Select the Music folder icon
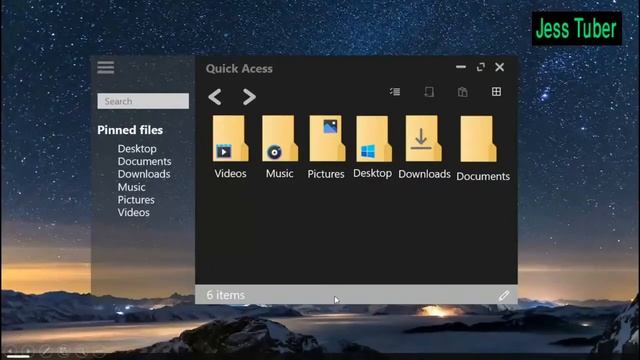Viewport: 640px width, 360px height. [280, 138]
